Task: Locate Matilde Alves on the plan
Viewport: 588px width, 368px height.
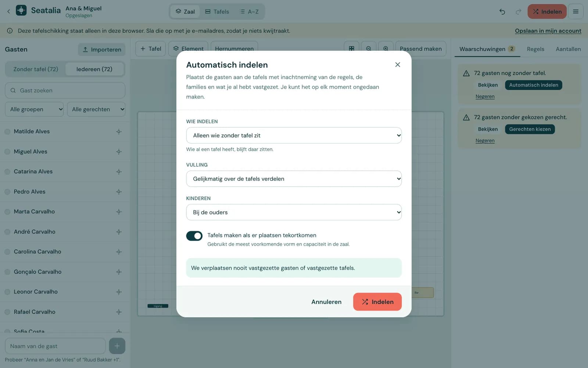Action: [119, 132]
